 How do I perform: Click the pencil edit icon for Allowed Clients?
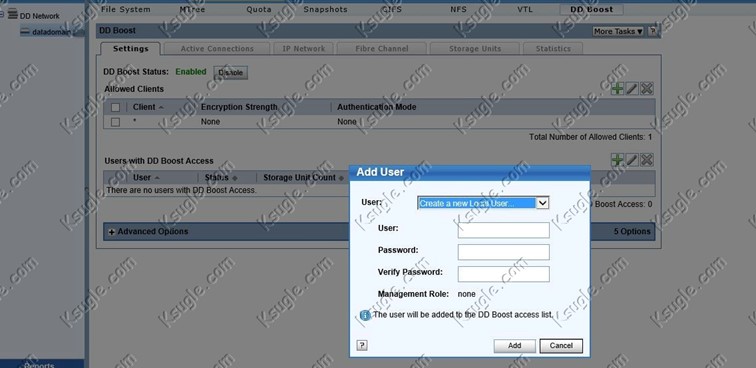coord(632,89)
